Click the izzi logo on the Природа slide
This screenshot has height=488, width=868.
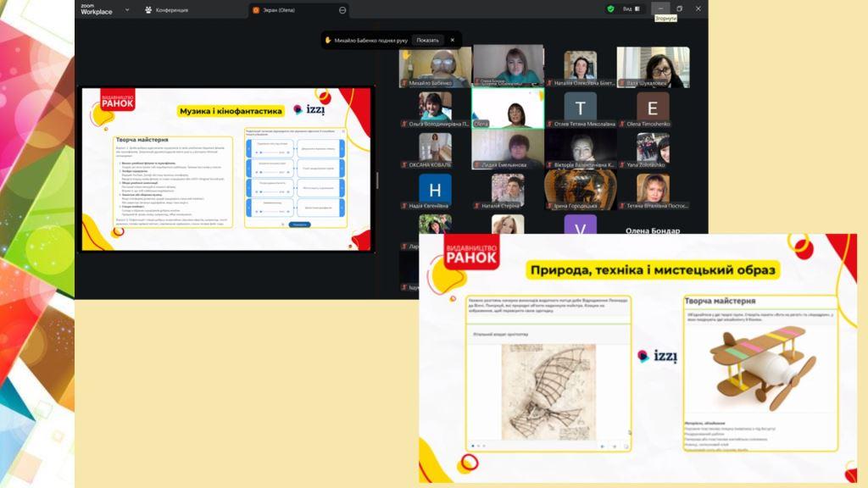click(x=657, y=357)
